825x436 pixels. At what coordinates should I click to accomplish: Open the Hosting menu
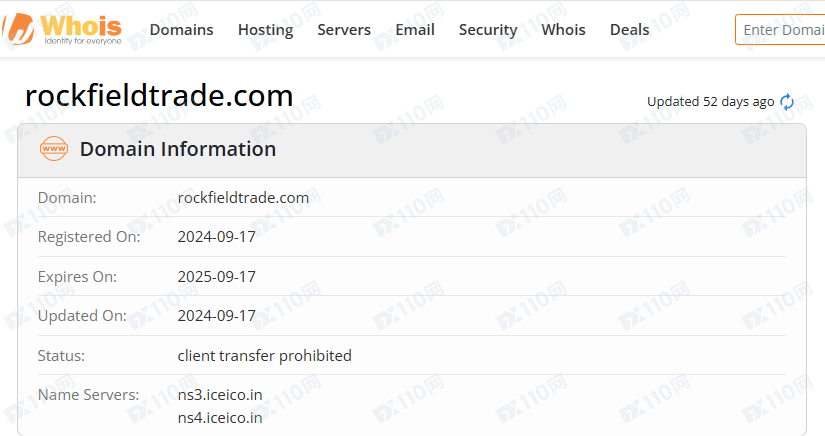[265, 29]
